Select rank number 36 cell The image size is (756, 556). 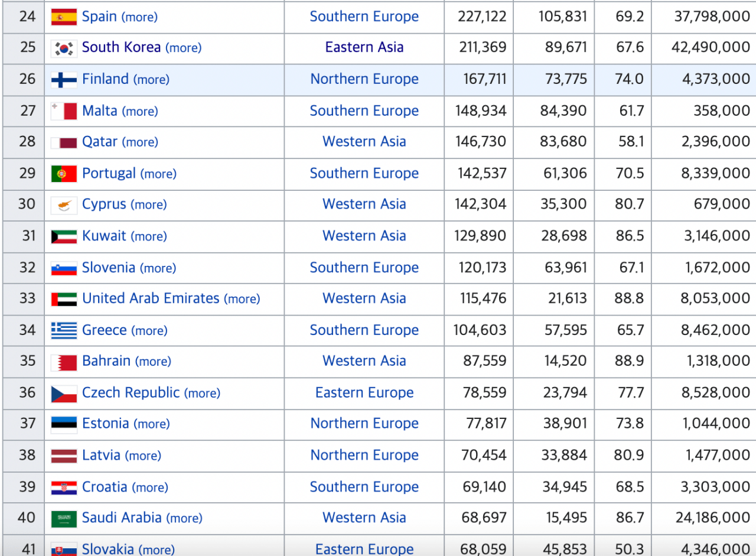(x=24, y=392)
